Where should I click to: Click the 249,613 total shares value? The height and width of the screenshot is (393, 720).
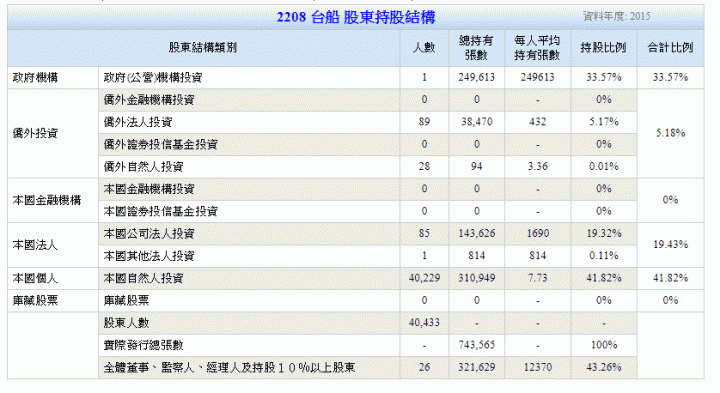(477, 78)
